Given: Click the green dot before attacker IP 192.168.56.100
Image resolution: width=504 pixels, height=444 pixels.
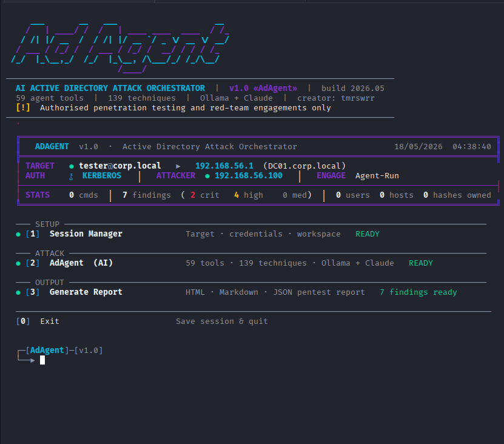Looking at the screenshot, I should pos(207,176).
